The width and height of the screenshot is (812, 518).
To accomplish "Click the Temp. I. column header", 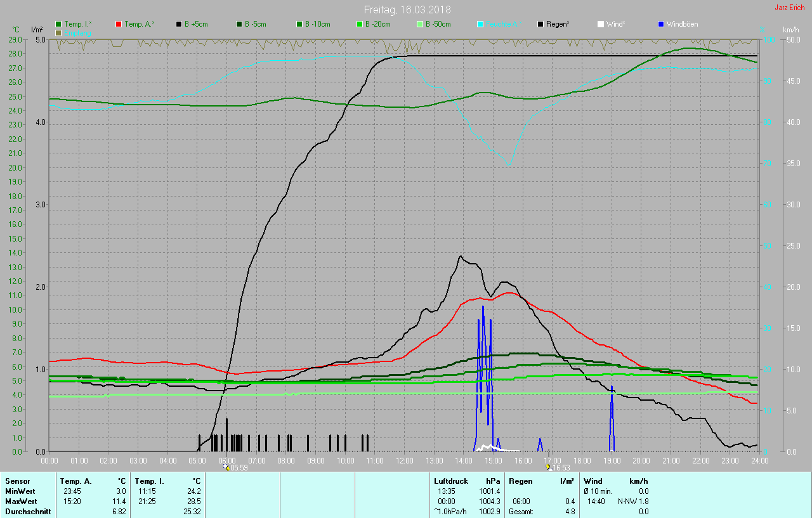I will pos(149,481).
